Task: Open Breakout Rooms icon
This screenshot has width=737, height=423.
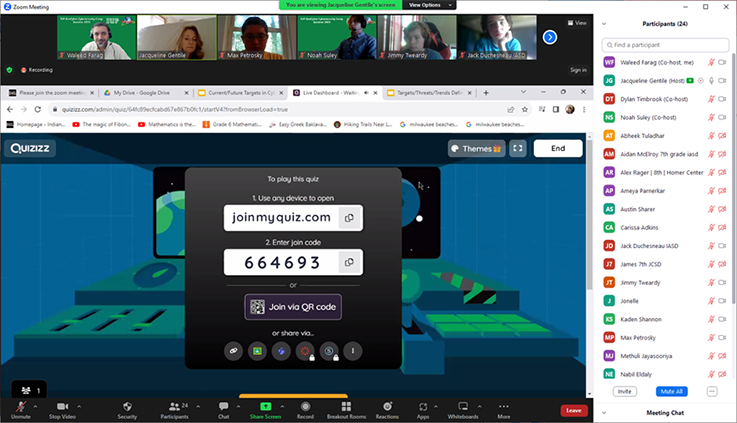Action: pos(346,406)
